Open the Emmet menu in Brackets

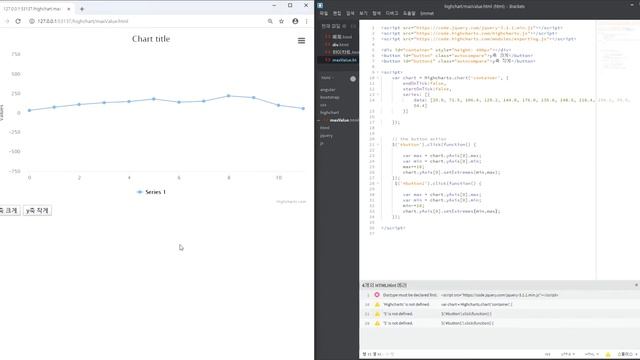point(427,13)
